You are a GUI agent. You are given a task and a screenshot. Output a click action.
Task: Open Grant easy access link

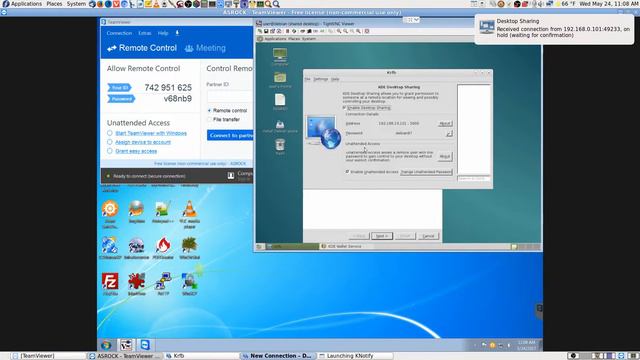click(x=136, y=151)
